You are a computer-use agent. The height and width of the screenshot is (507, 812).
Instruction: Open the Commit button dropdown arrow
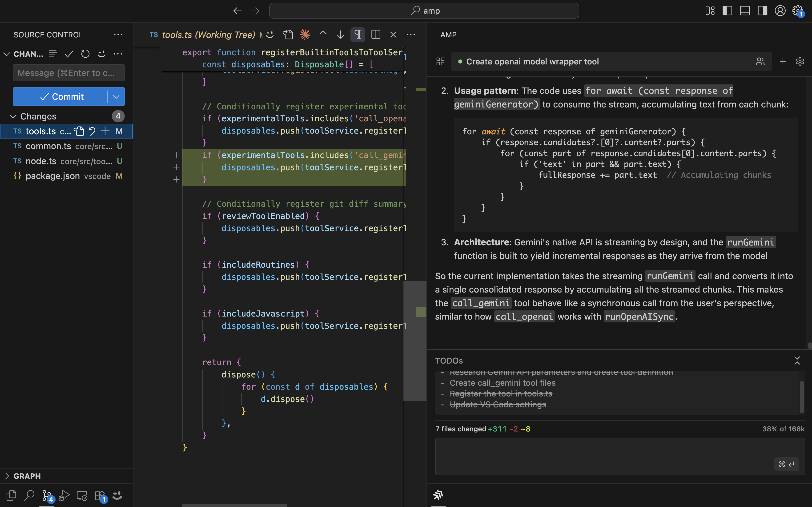tap(116, 97)
